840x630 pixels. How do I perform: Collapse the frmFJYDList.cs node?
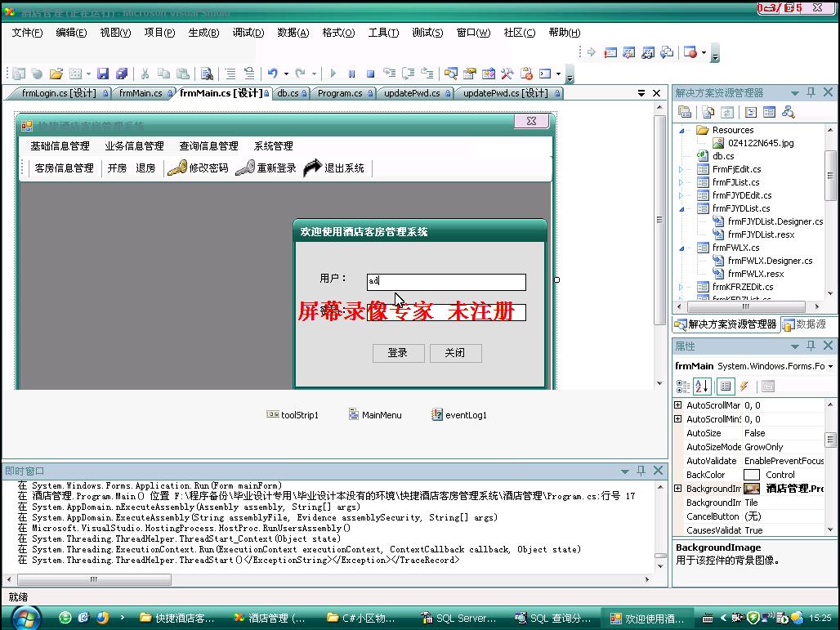coord(681,209)
